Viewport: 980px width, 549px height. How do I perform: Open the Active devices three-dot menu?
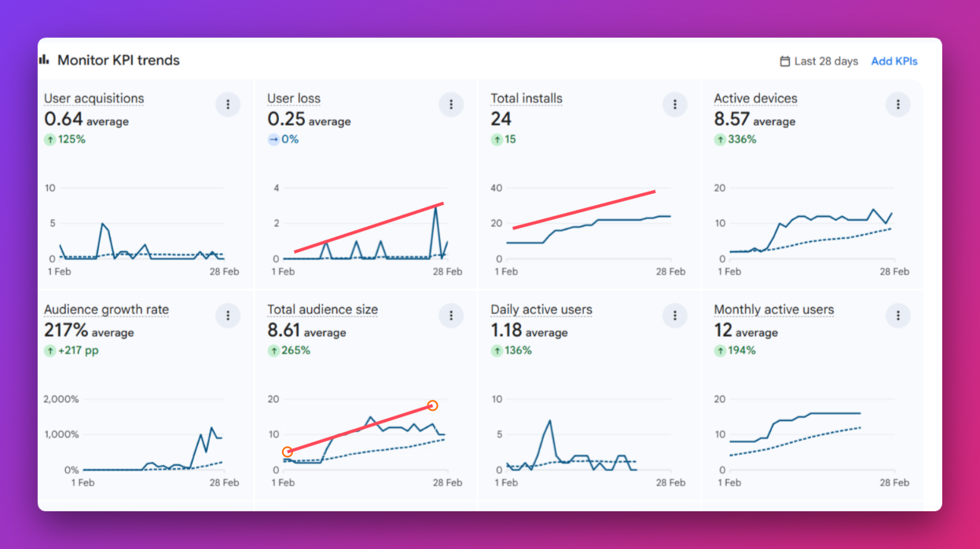point(897,104)
